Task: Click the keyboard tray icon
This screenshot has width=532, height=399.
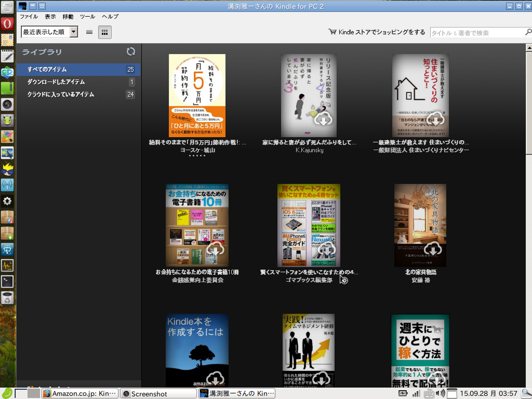Action: (429, 394)
